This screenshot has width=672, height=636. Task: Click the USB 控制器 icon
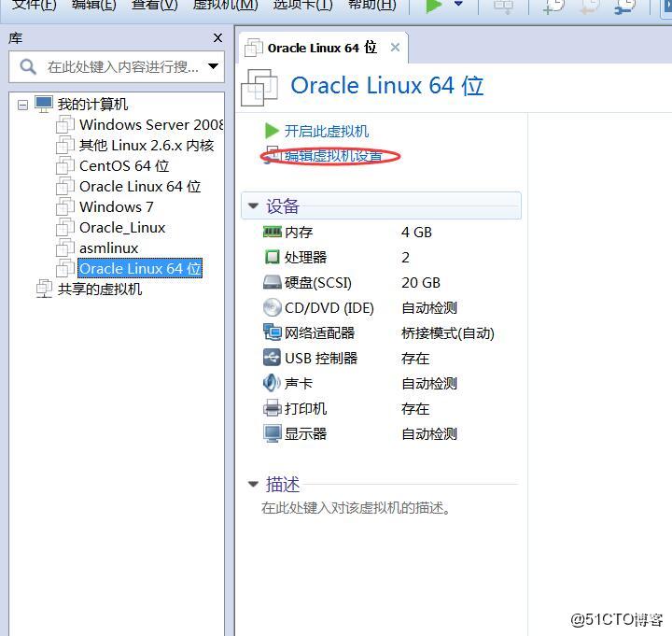point(273,358)
